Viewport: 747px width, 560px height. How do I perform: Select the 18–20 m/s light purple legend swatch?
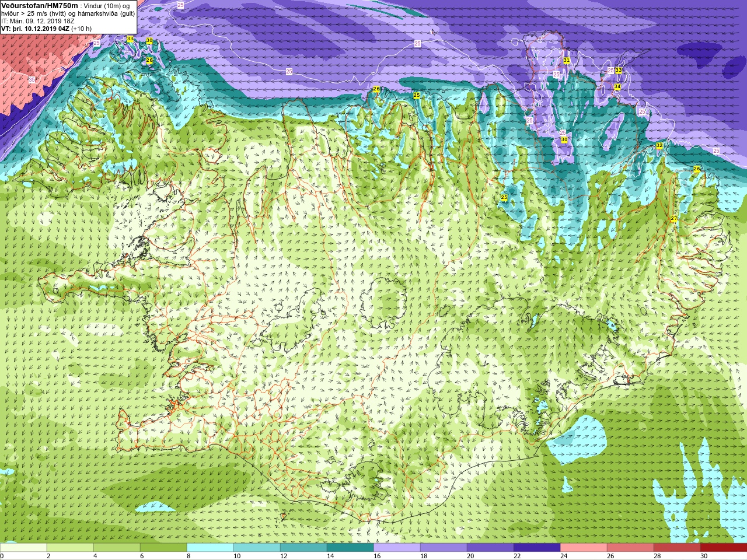(x=444, y=548)
